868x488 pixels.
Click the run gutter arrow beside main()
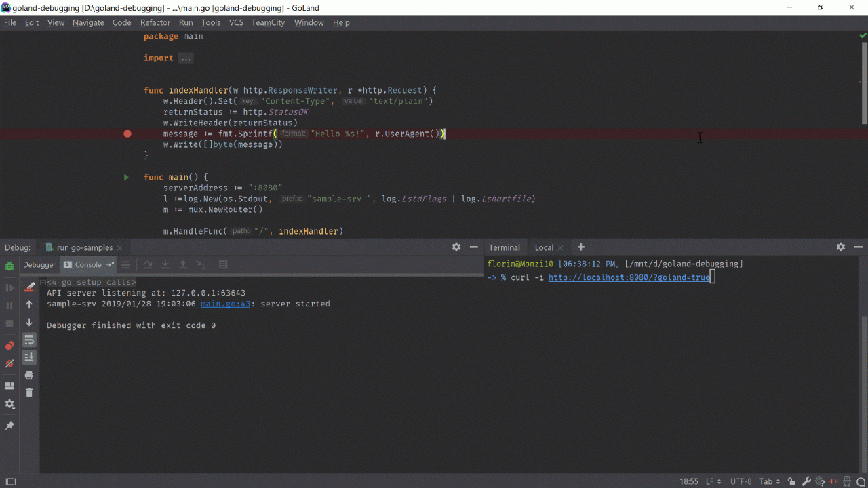click(126, 177)
